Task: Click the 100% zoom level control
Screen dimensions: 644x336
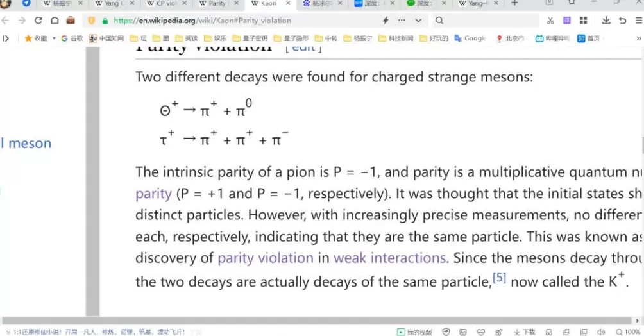Action: coord(627,332)
